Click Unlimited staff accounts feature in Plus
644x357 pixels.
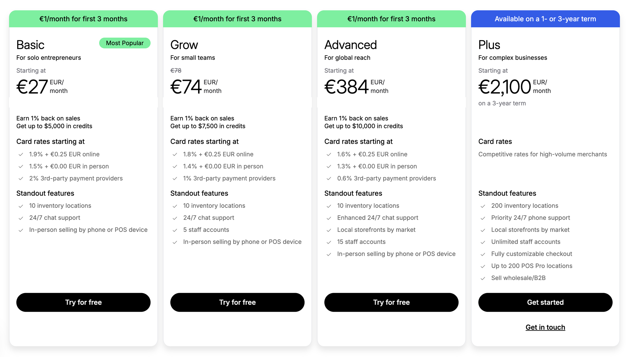[x=526, y=242]
